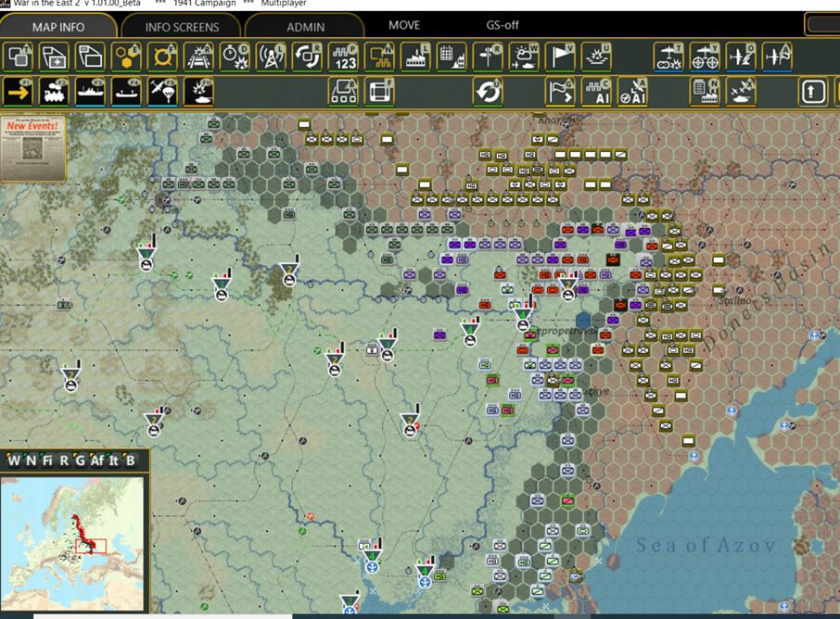Click the radio tower (L) icon
The width and height of the screenshot is (840, 619).
[x=271, y=57]
